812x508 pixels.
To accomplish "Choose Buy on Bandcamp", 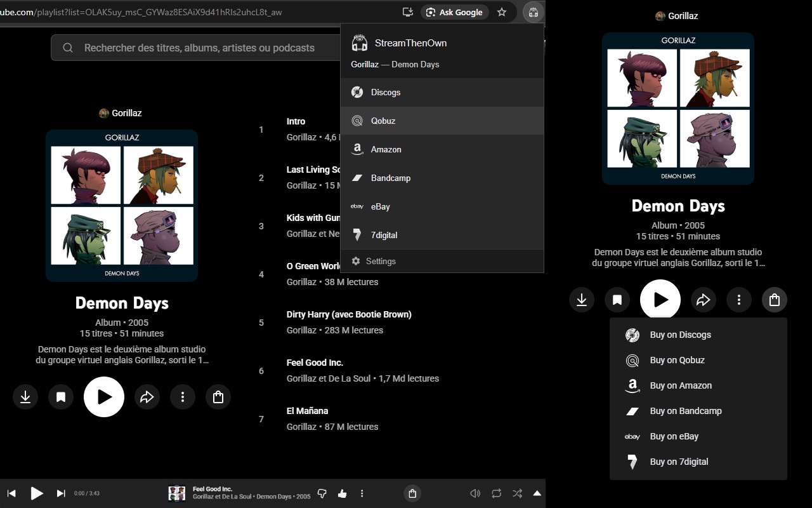I will pyautogui.click(x=698, y=411).
